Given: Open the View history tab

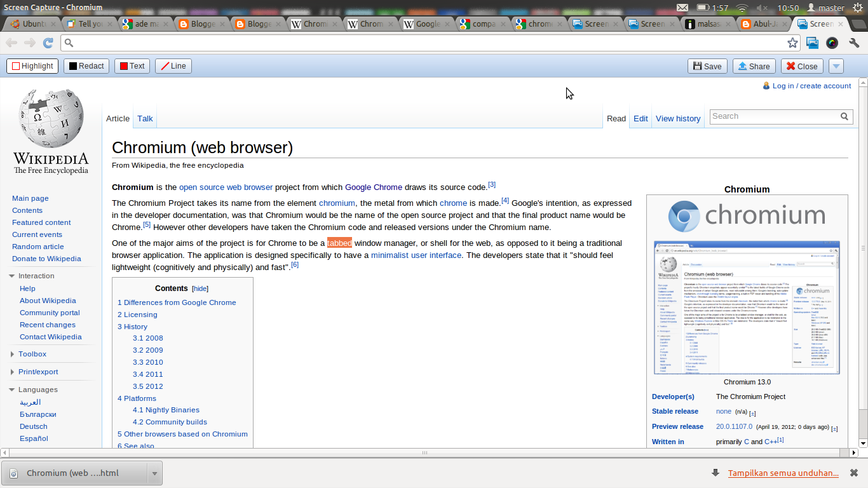Looking at the screenshot, I should coord(678,118).
